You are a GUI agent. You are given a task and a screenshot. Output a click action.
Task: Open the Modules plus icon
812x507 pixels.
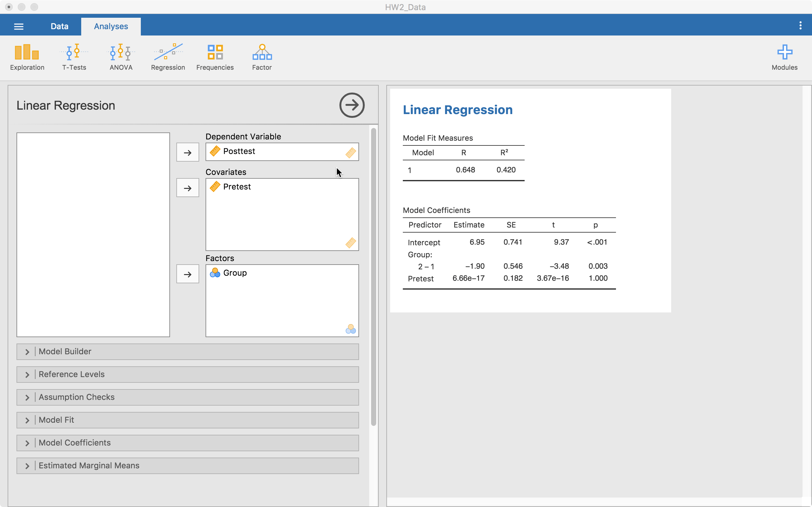(784, 57)
